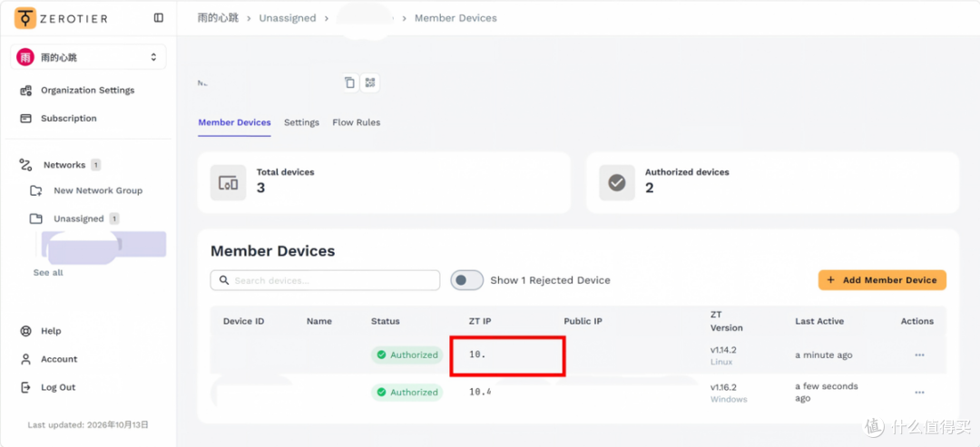Click the Total devices icon

point(228,182)
